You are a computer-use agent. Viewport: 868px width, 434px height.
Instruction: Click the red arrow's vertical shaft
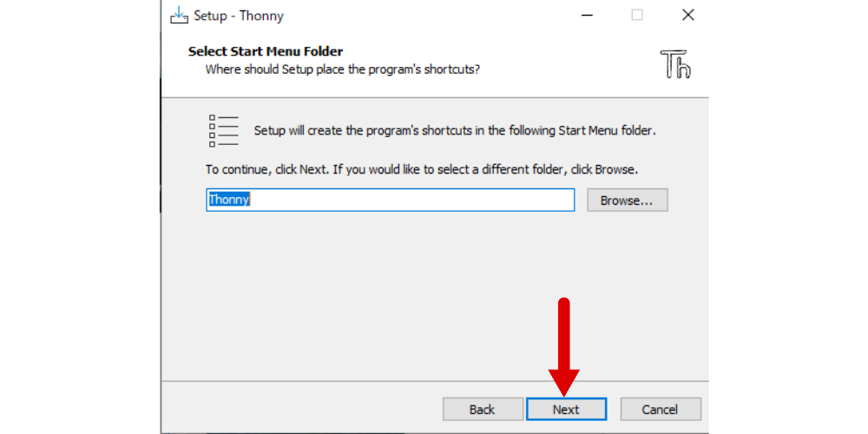click(x=564, y=334)
